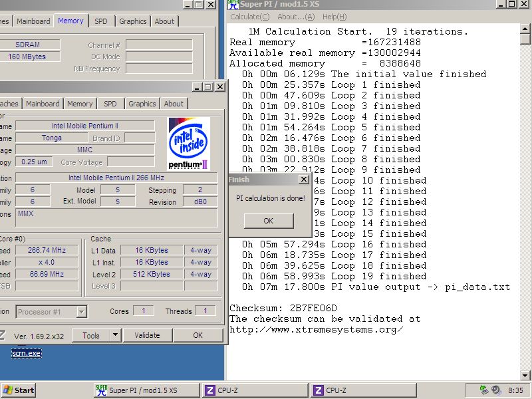Click the Validate button in CPU-Z

pos(147,335)
